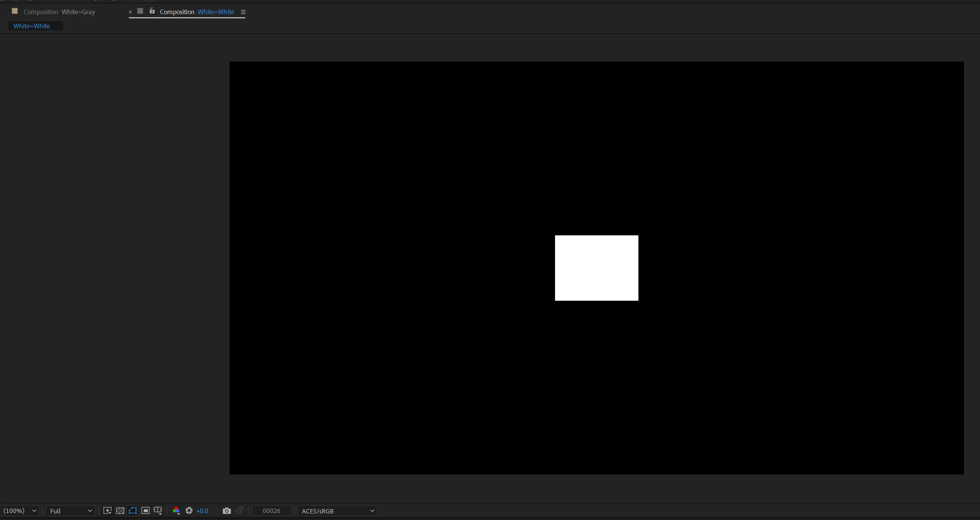Close the White=White composition panel tab
Viewport: 980px width, 520px height.
[130, 12]
